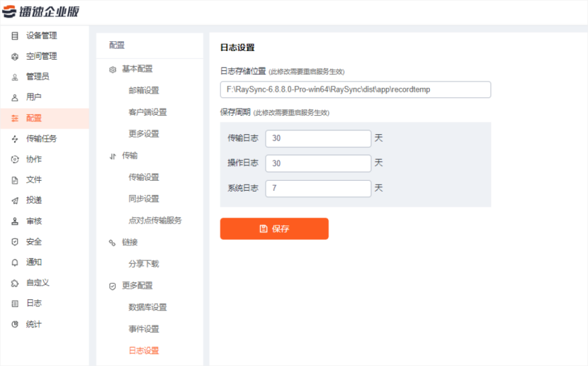Click the 空间管理 cube icon
Screen dimensions: 588x366
15,56
